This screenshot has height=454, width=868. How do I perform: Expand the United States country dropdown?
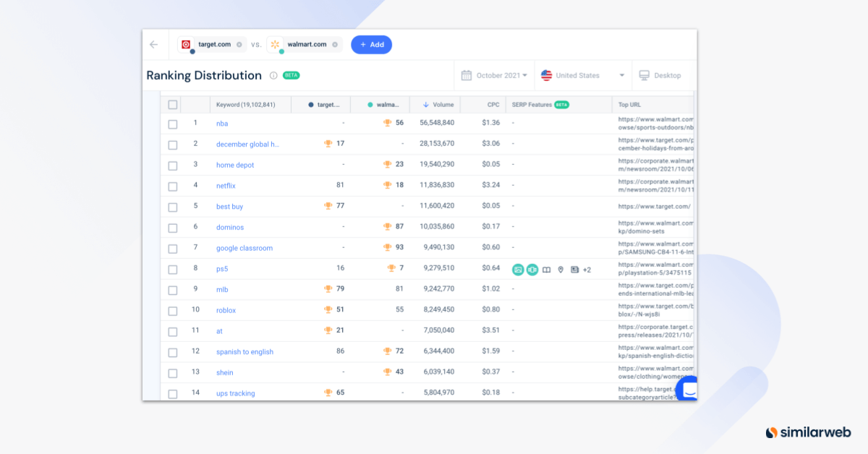tap(582, 75)
